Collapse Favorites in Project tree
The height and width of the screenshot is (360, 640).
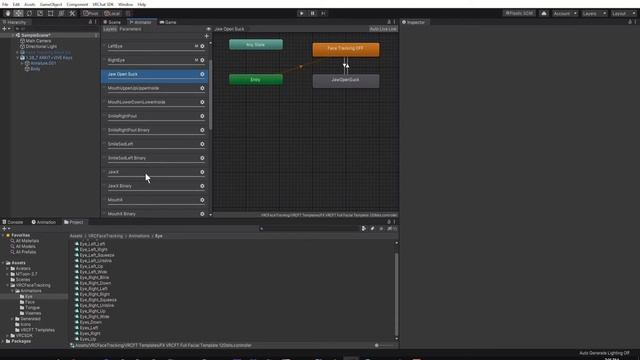(3, 236)
